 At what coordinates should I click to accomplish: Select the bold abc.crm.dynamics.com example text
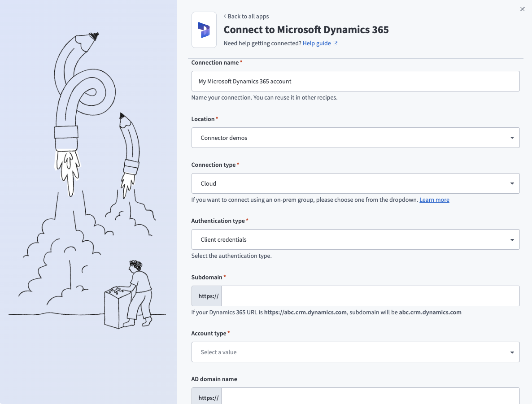click(x=430, y=312)
